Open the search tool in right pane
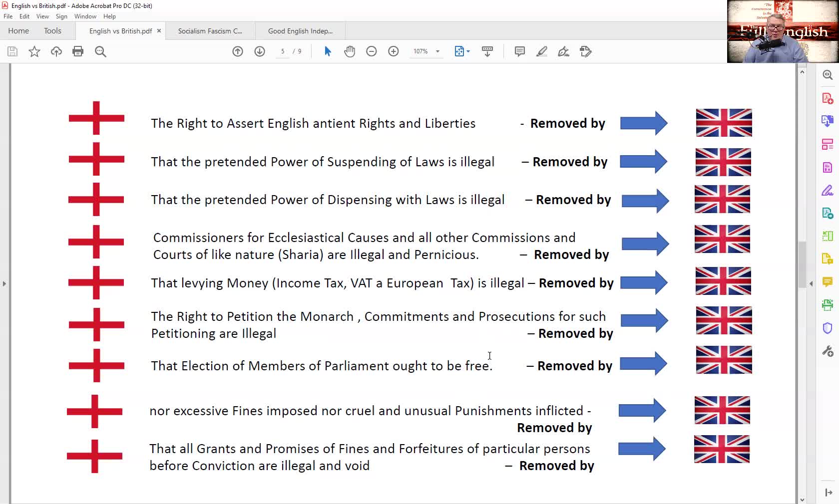The image size is (839, 504). (x=828, y=75)
